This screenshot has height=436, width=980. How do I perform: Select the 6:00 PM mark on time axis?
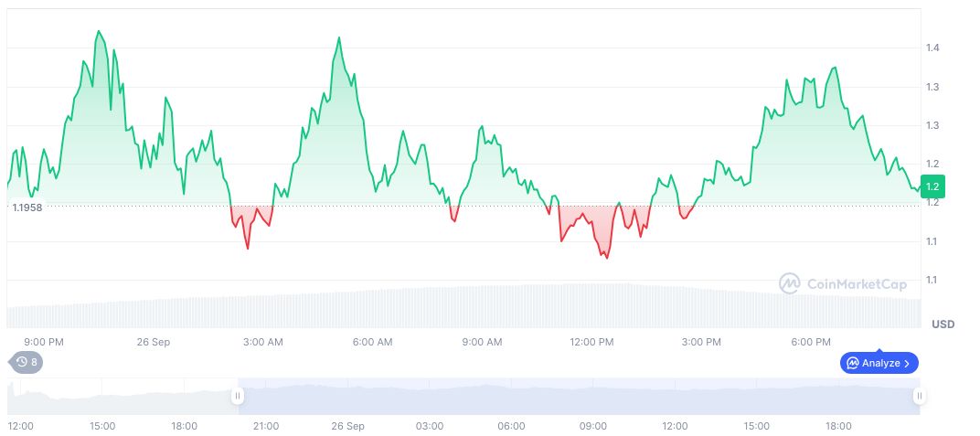[811, 343]
